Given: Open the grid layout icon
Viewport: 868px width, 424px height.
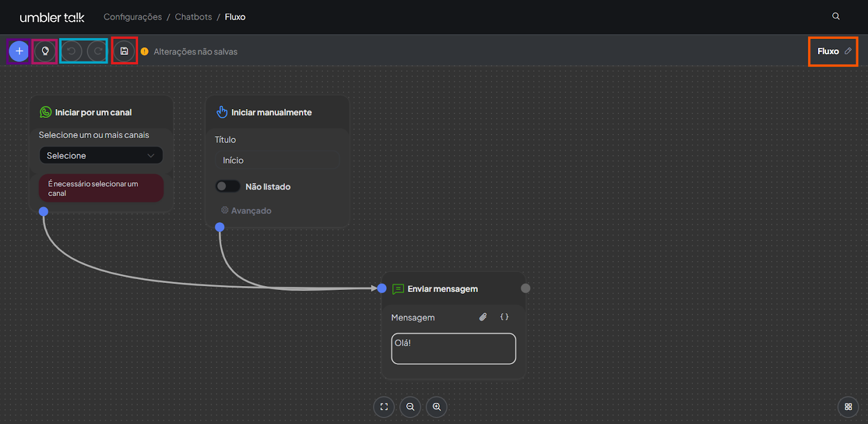Looking at the screenshot, I should tap(848, 407).
